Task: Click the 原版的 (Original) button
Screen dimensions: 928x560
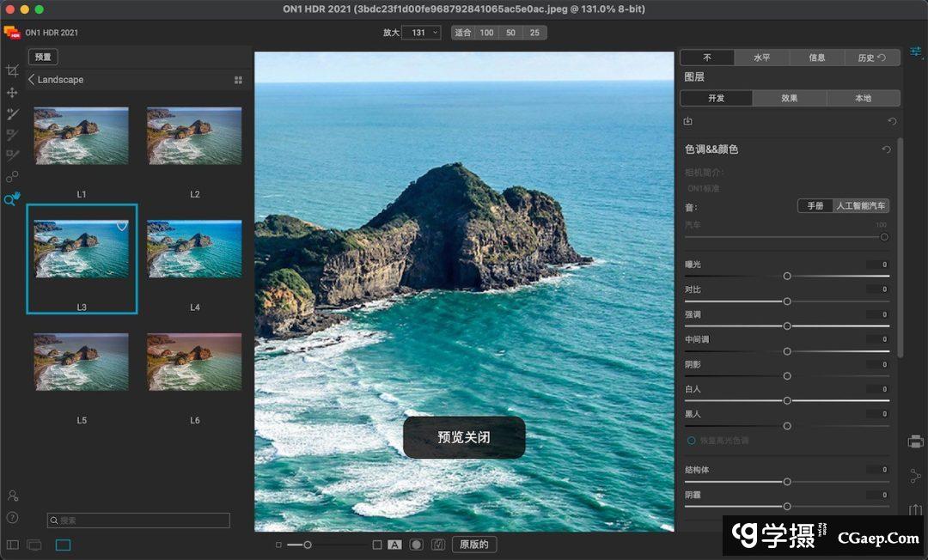Action: click(x=473, y=545)
